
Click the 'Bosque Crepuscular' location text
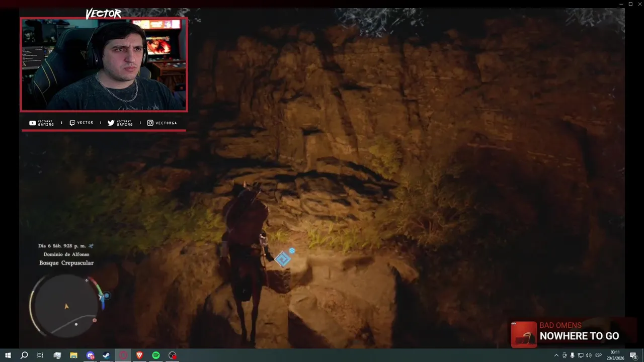pyautogui.click(x=66, y=263)
